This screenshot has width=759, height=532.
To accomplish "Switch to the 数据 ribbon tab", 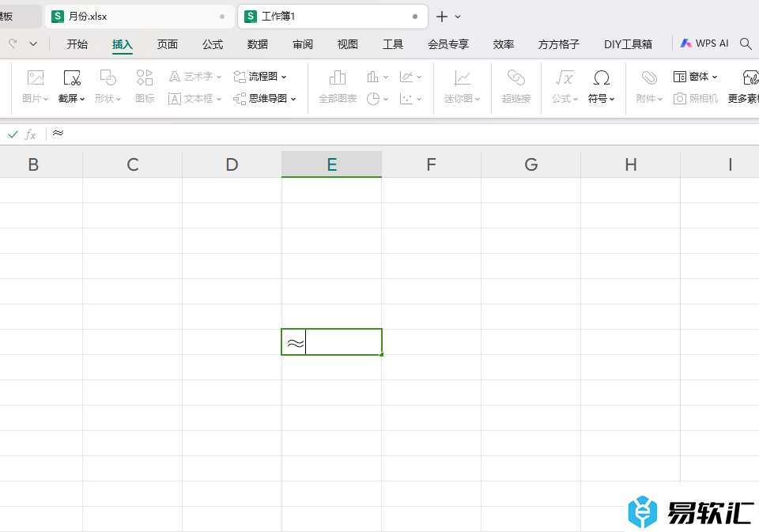I will pyautogui.click(x=258, y=44).
